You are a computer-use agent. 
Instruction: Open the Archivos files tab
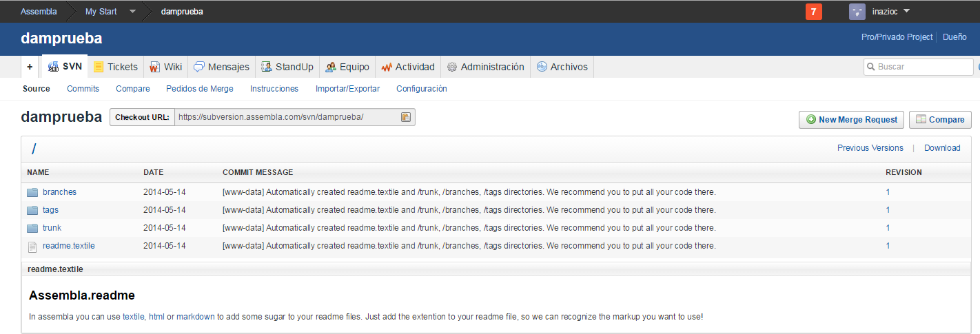tap(562, 67)
